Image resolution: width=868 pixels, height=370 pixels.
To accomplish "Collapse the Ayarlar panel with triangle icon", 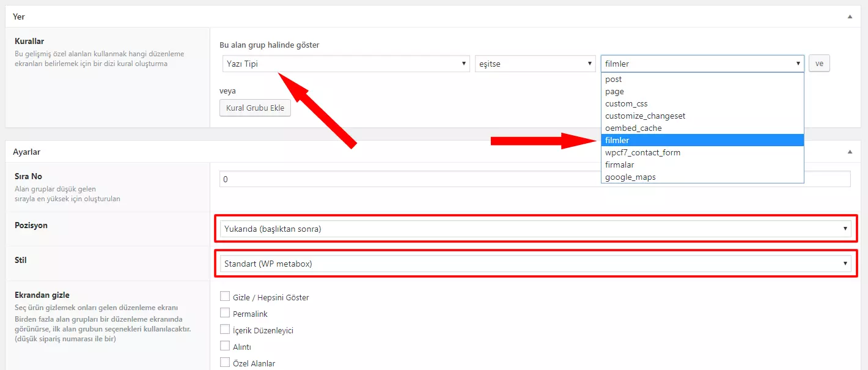I will (x=850, y=151).
